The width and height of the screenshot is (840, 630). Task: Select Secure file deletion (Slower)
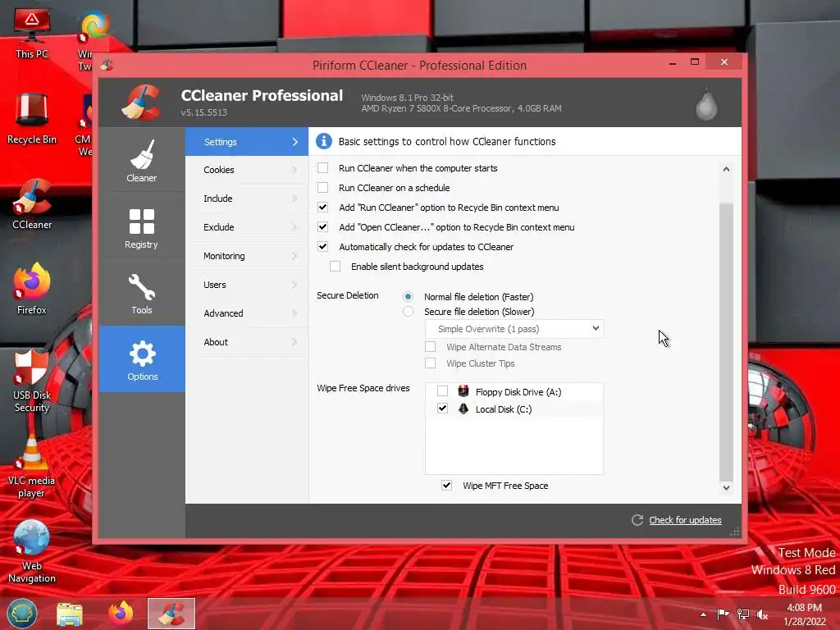click(x=409, y=311)
